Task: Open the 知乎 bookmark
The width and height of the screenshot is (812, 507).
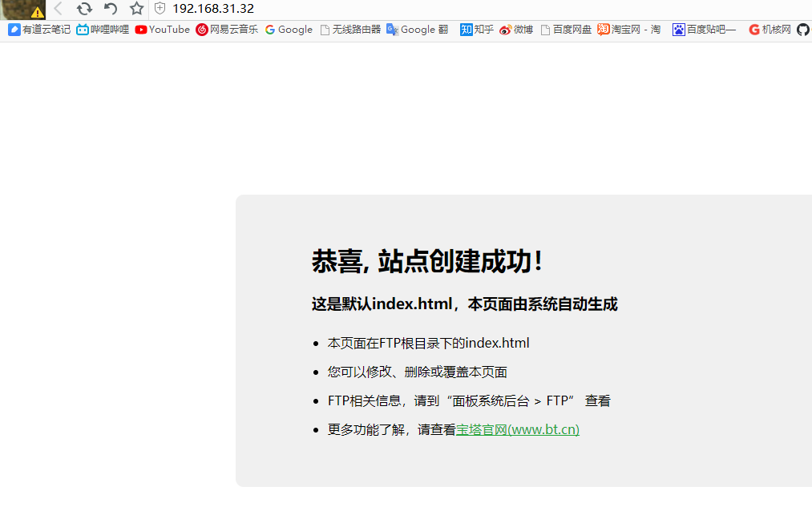Action: [476, 30]
